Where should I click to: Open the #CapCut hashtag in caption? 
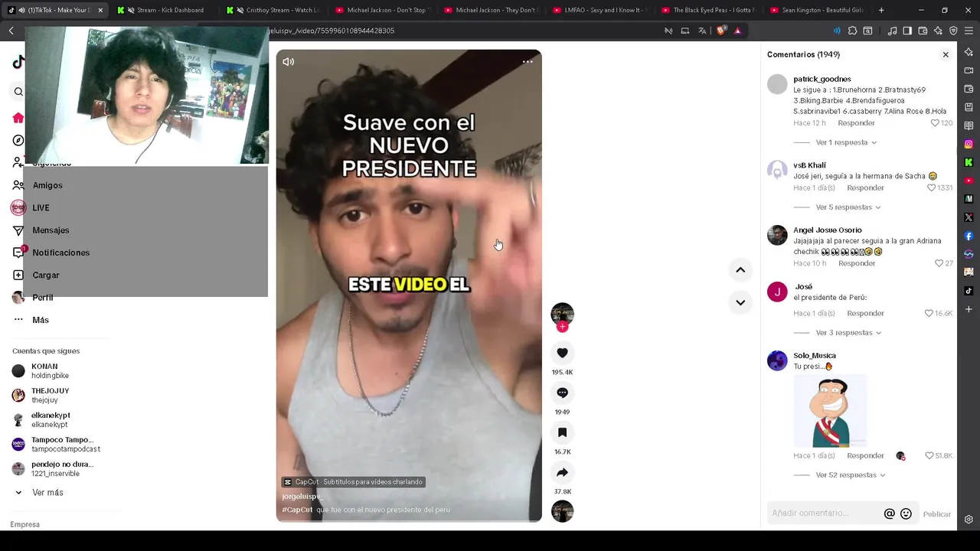coord(297,510)
